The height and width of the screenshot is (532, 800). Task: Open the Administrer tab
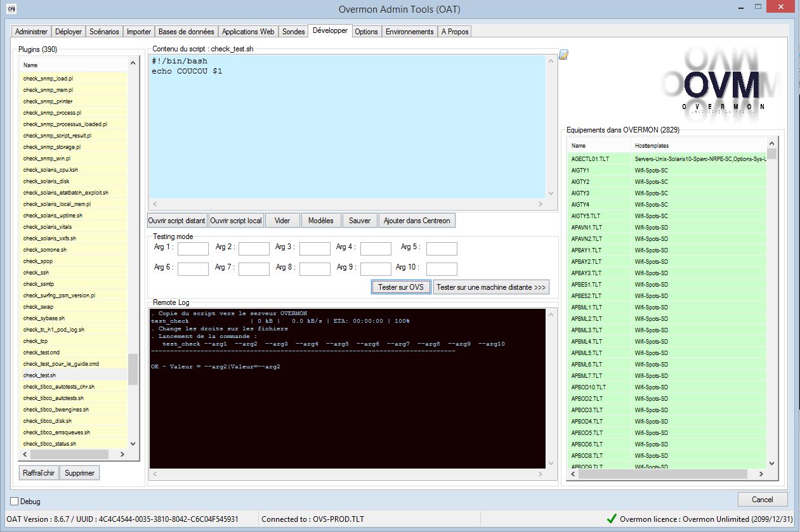(31, 32)
